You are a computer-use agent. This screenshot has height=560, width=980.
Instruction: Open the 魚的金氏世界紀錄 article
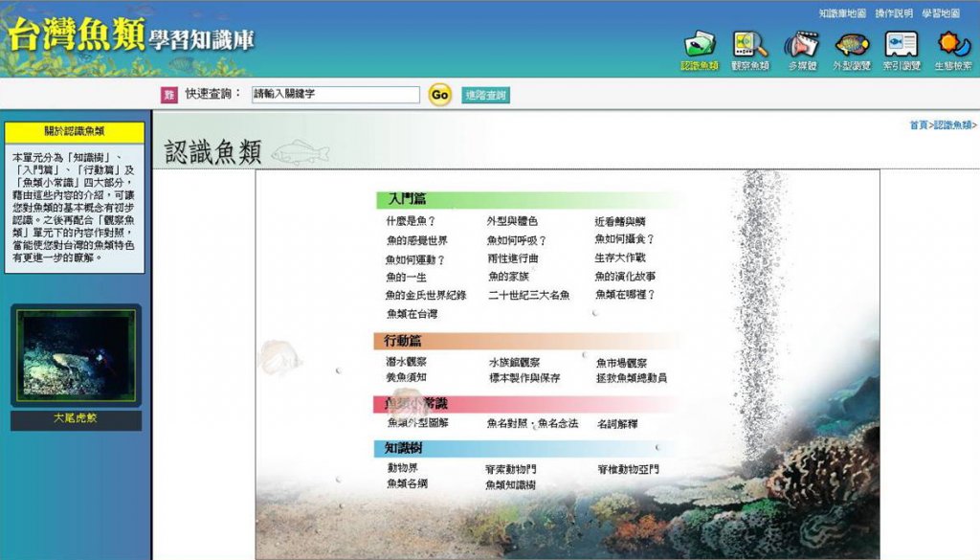point(426,296)
